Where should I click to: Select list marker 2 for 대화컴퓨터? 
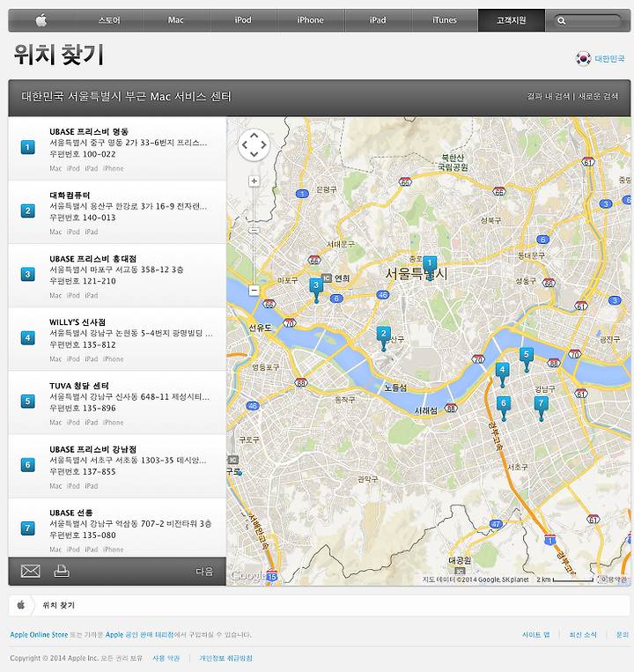28,210
